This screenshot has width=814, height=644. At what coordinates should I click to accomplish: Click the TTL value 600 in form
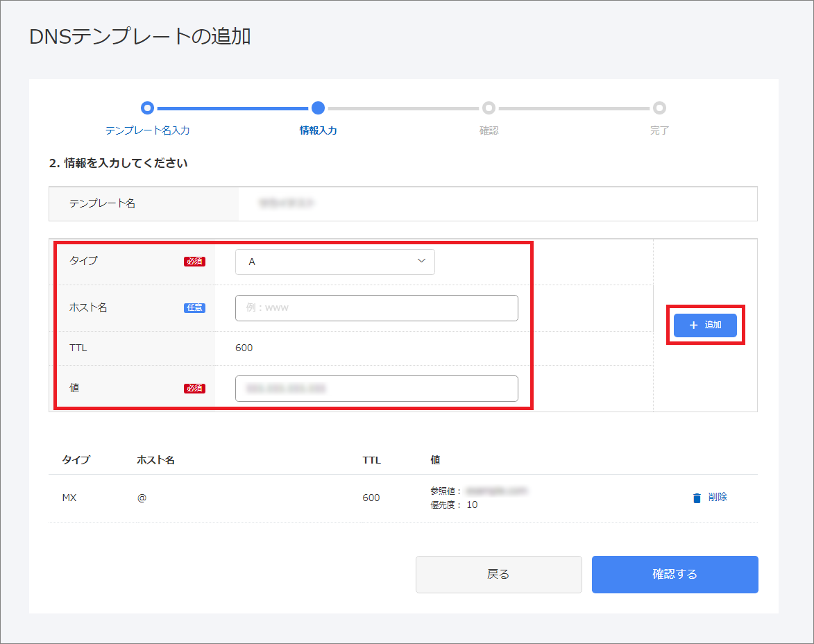tap(244, 348)
